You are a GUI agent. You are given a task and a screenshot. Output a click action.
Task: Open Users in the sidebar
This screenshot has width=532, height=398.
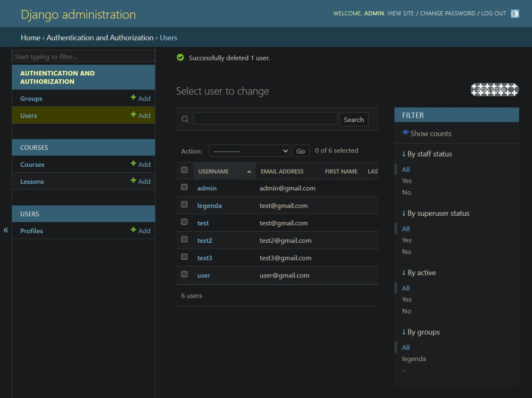29,116
